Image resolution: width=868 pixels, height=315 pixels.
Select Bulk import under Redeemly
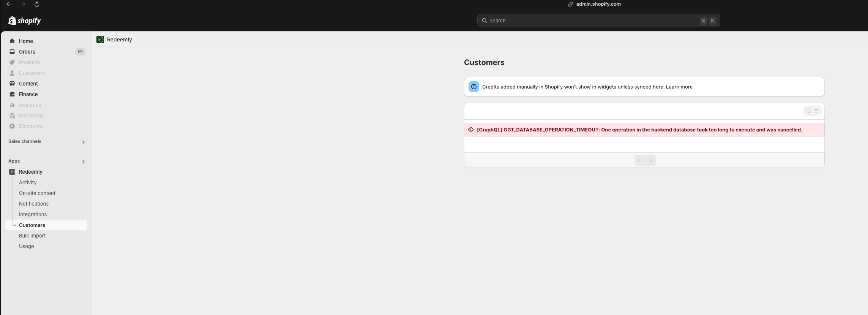coord(32,236)
